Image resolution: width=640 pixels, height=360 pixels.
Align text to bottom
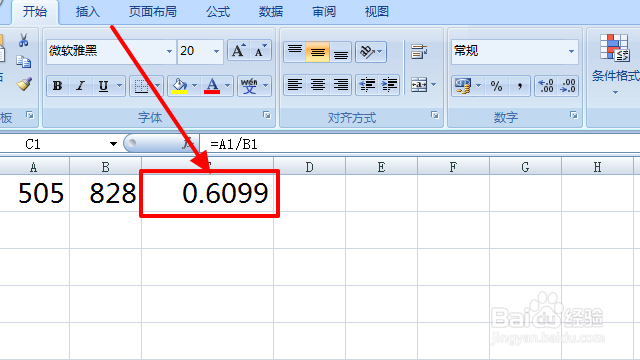click(340, 52)
